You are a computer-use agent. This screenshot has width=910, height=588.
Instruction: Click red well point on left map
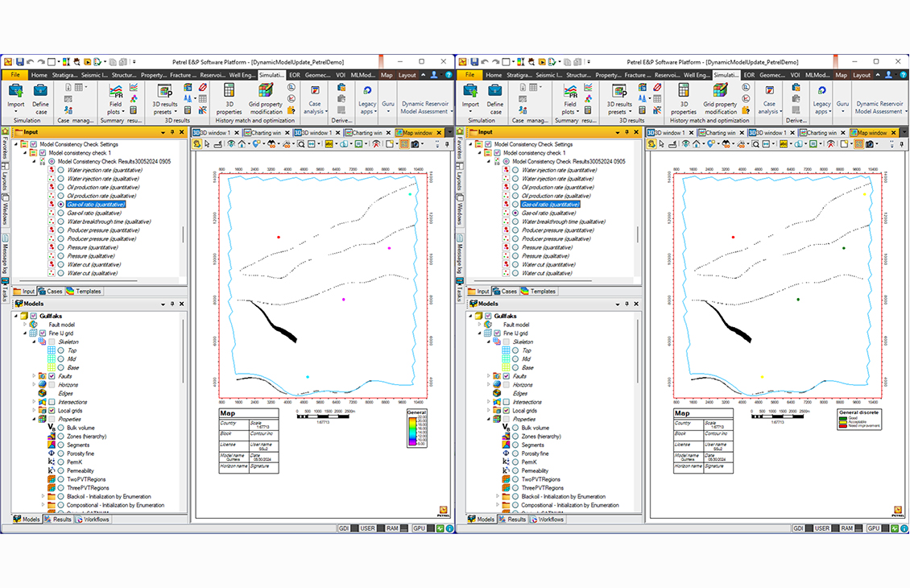click(279, 238)
